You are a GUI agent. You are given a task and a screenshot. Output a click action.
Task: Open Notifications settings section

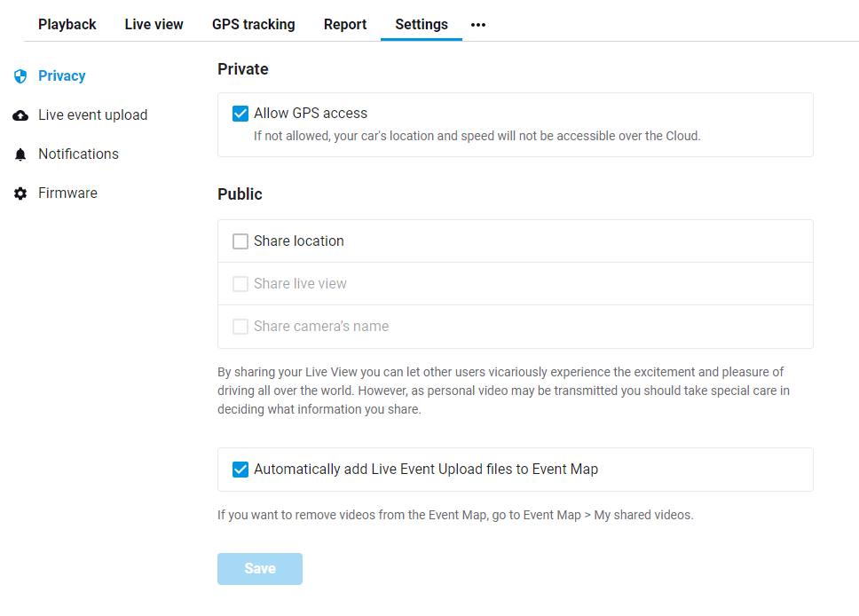coord(78,154)
